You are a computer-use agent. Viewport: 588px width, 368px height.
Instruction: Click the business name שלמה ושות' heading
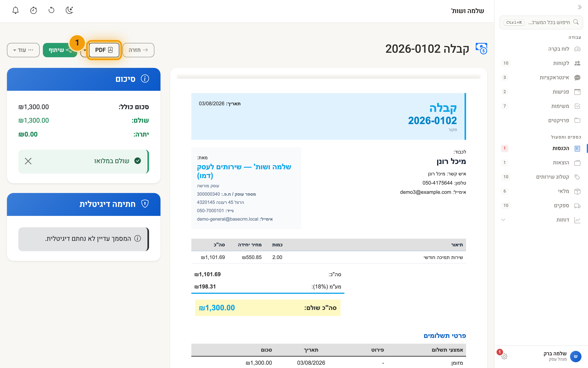[x=244, y=171]
